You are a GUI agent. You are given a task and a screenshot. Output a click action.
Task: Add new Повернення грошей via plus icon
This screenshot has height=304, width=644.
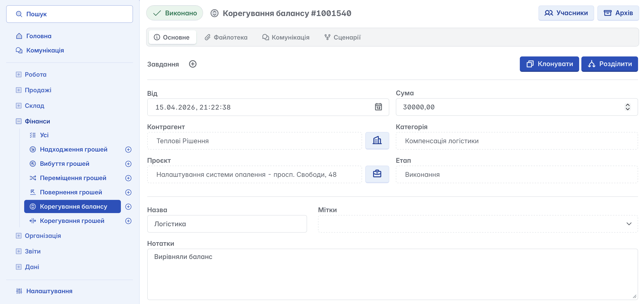coord(128,192)
